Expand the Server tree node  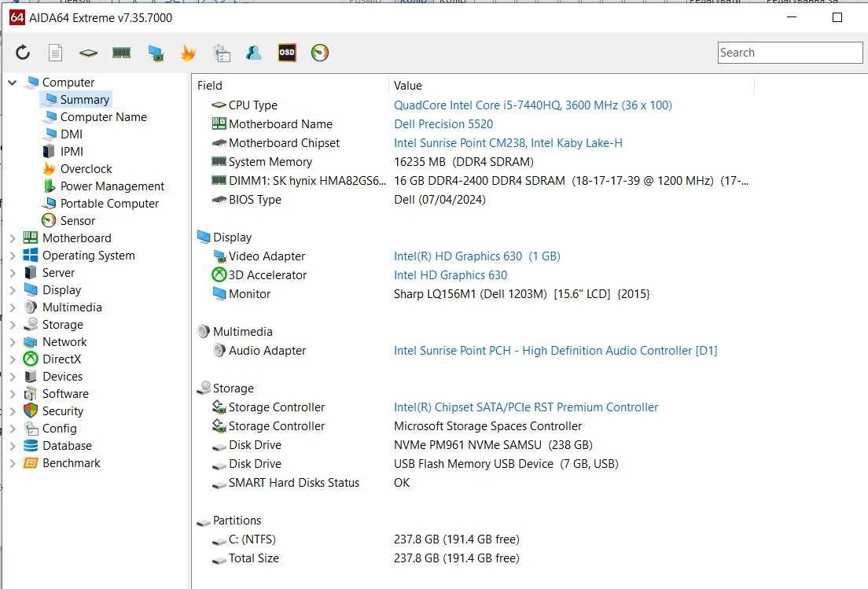click(12, 273)
